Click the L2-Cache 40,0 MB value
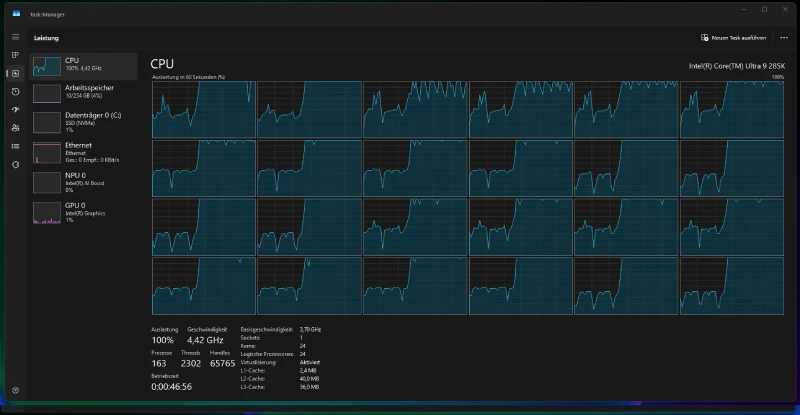This screenshot has width=800, height=415. point(309,379)
